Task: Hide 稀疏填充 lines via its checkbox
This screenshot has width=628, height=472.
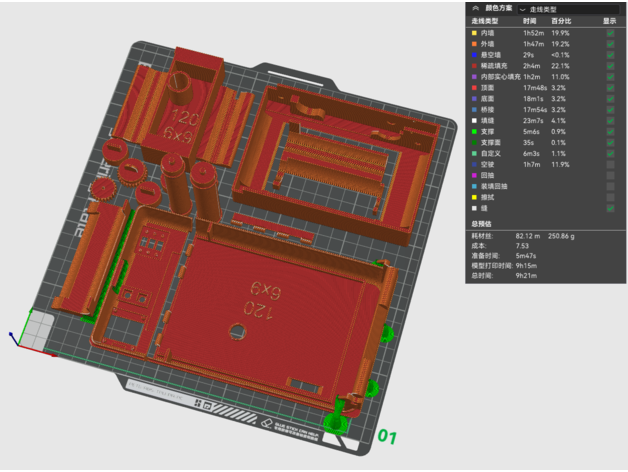Action: click(x=610, y=65)
